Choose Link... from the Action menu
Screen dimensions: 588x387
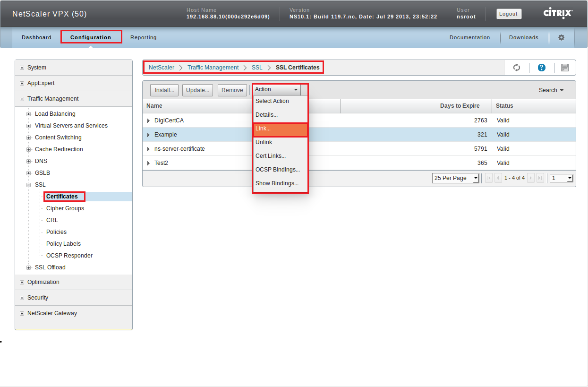click(280, 129)
